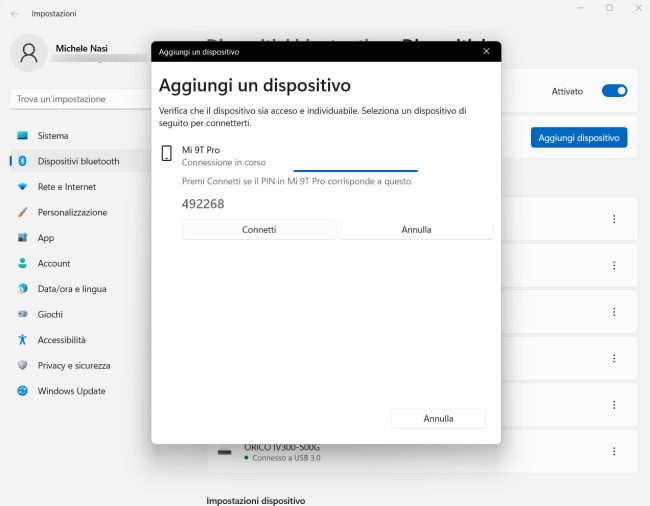The width and height of the screenshot is (650, 506).
Task: Open the App settings section
Action: pos(45,238)
